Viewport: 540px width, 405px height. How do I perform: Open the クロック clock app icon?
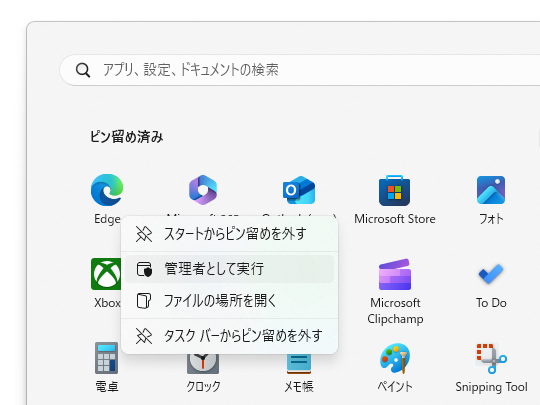203,363
